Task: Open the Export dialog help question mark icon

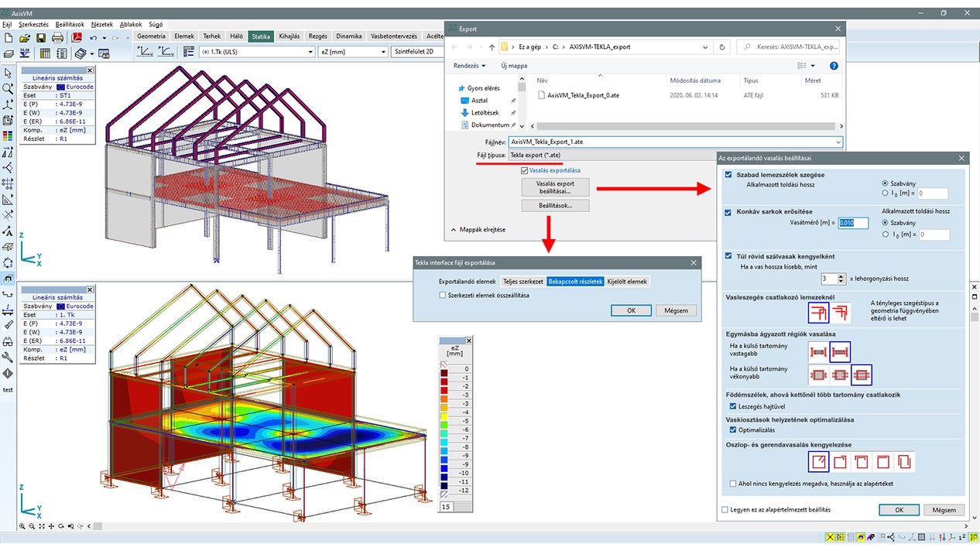Action: [834, 66]
